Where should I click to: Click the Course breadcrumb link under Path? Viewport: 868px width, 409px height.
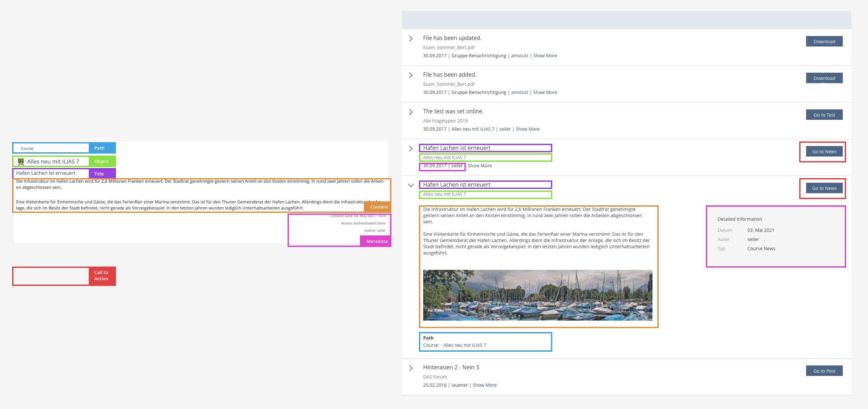tap(430, 345)
